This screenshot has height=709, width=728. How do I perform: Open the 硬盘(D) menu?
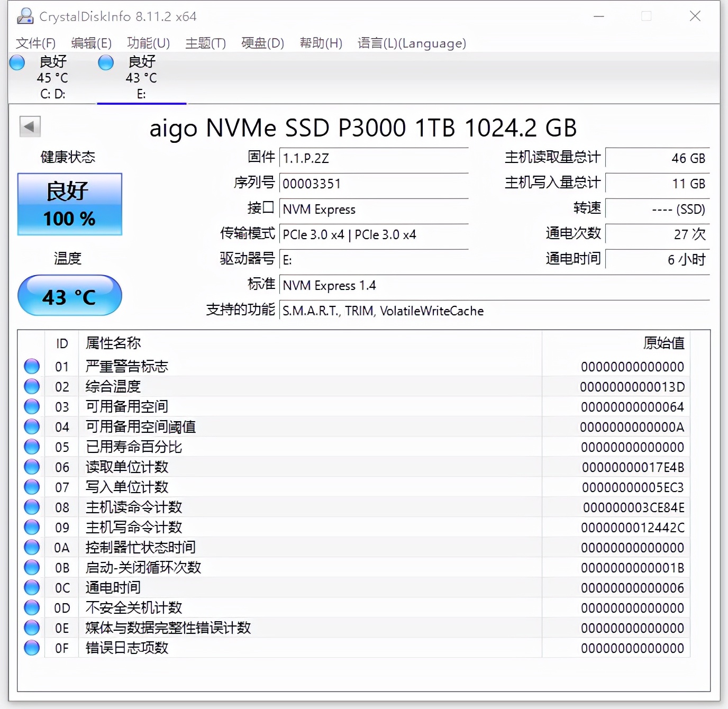[262, 43]
